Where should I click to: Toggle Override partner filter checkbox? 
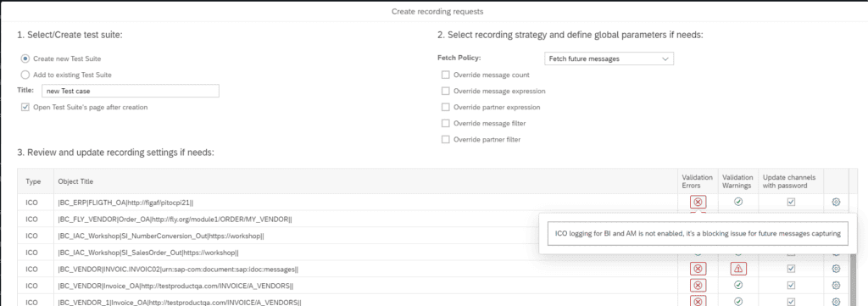pyautogui.click(x=446, y=140)
